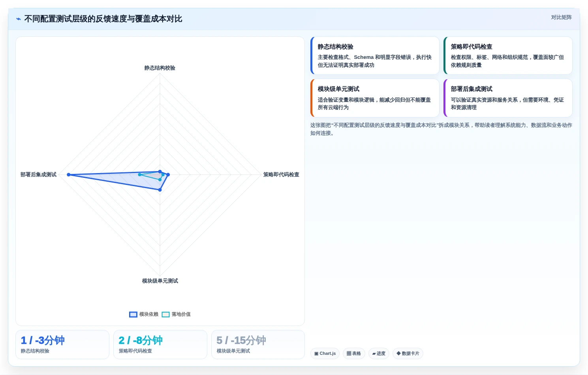
Task: Select the 2 / -8分钟 stat card
Action: pyautogui.click(x=160, y=345)
